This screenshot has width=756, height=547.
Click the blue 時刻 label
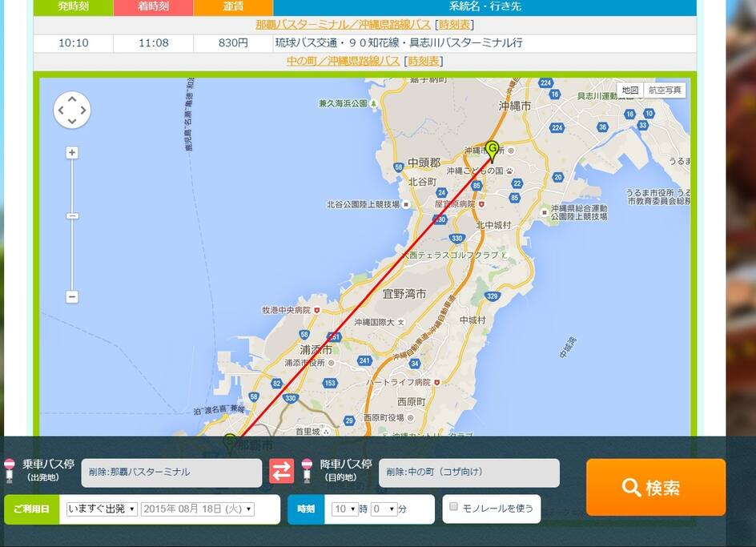pos(306,509)
